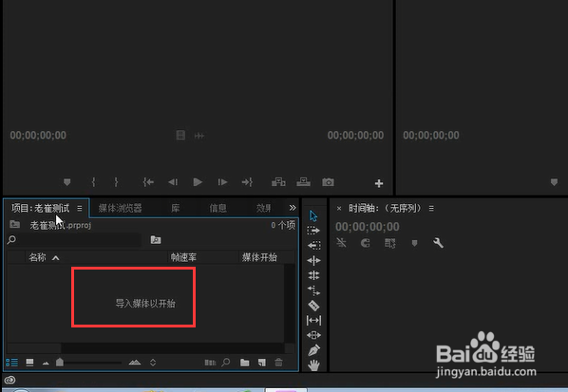Click the New Item icon
This screenshot has height=392, width=568.
[x=261, y=363]
